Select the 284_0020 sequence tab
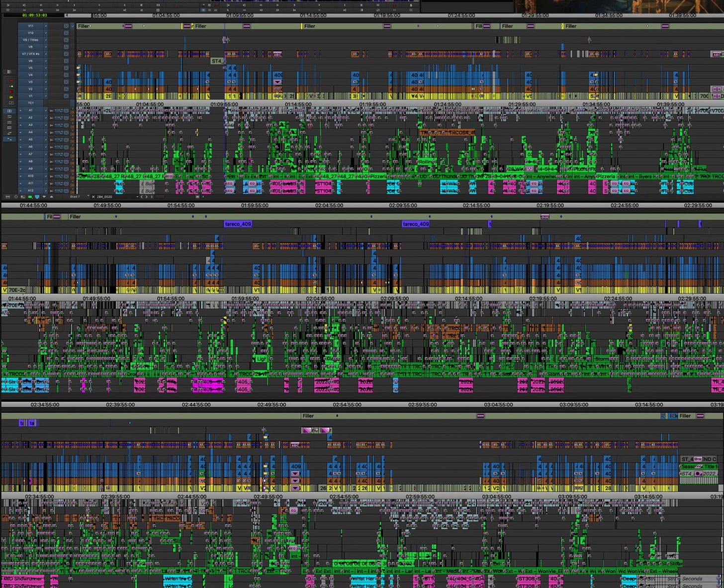The image size is (724, 588). [x=104, y=196]
